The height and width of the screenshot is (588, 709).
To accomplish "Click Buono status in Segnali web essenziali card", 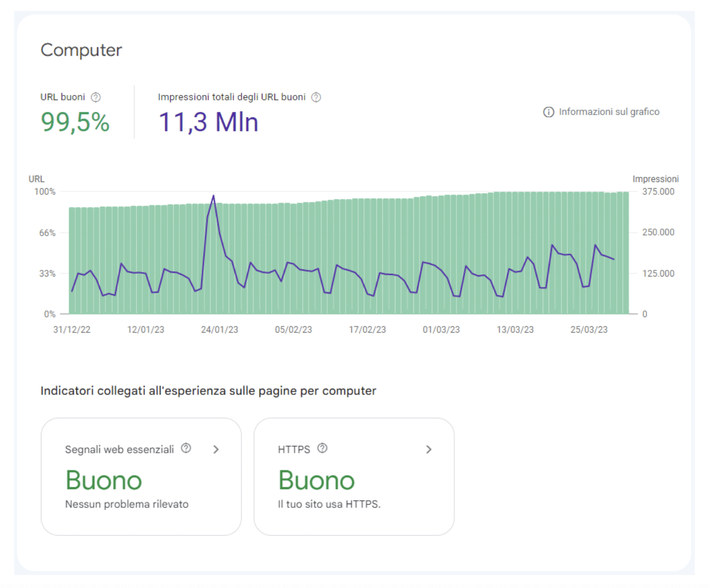I will 104,481.
